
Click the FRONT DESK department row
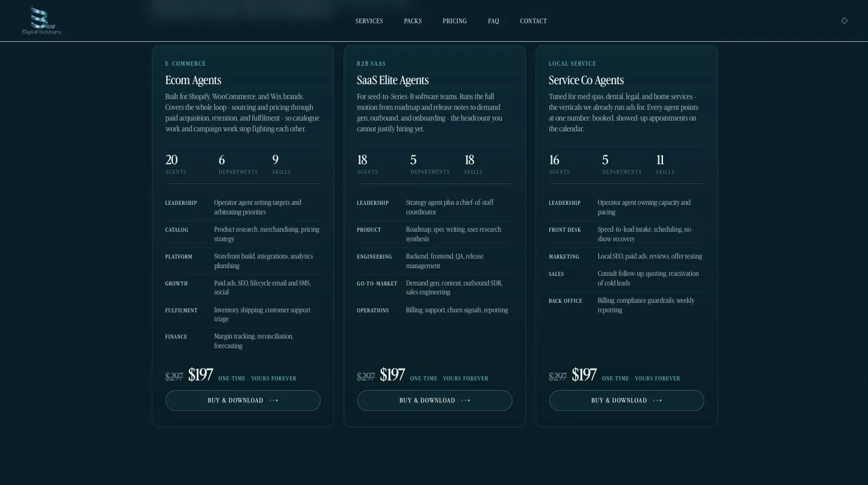point(626,234)
